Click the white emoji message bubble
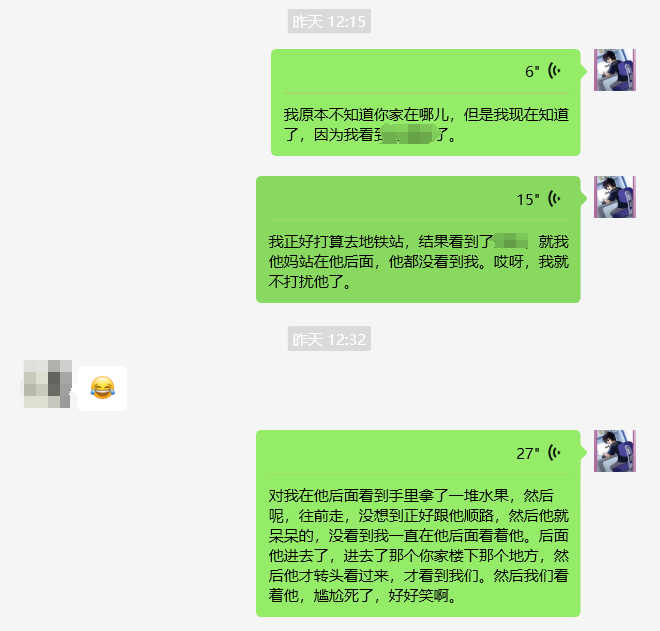The image size is (660, 631). (x=102, y=388)
